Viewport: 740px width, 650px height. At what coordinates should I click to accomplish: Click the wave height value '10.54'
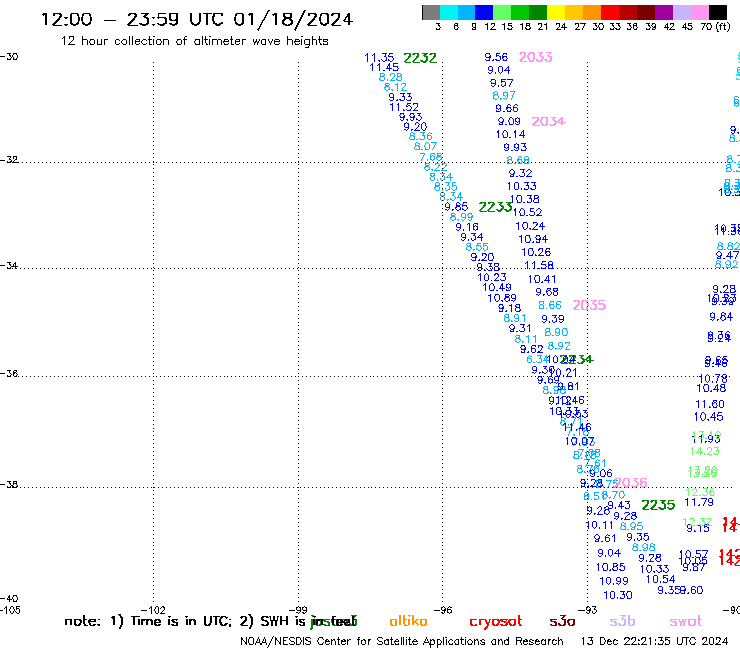coord(661,579)
